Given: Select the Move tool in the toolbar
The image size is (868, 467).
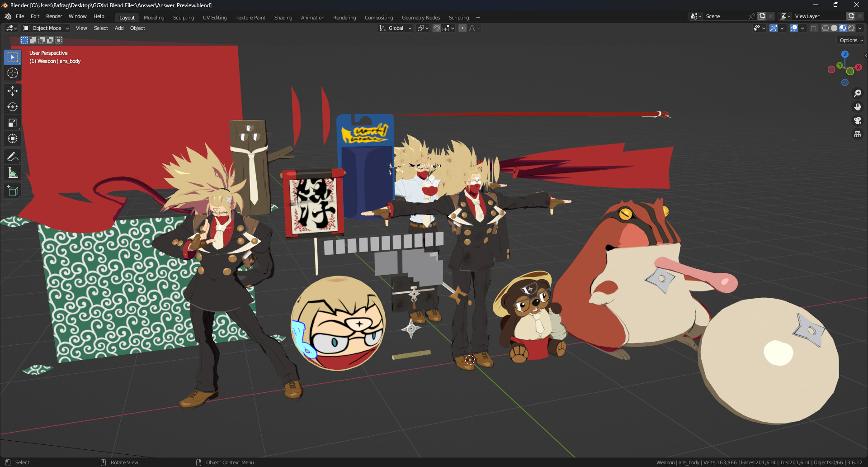Looking at the screenshot, I should point(13,91).
